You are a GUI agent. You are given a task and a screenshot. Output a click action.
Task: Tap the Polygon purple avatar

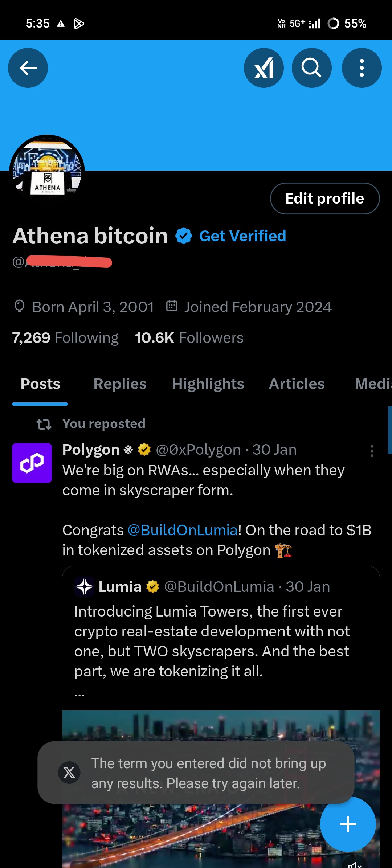click(32, 463)
